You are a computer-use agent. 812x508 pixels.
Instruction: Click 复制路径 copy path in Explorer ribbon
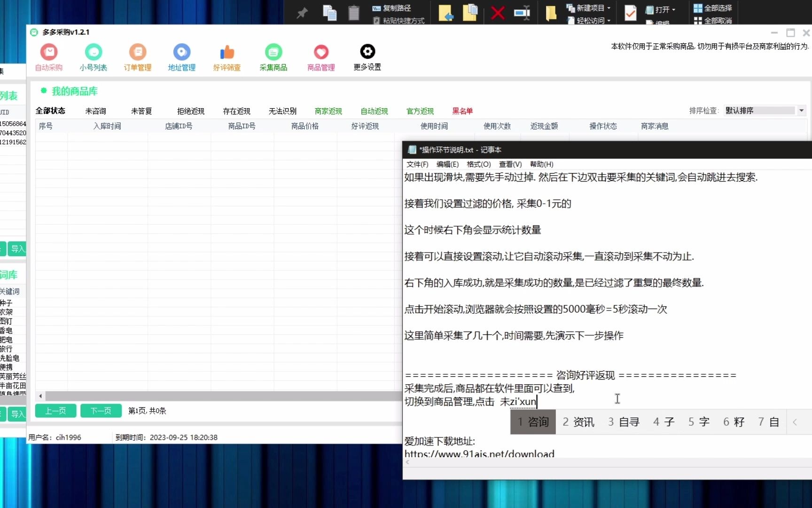click(x=392, y=8)
